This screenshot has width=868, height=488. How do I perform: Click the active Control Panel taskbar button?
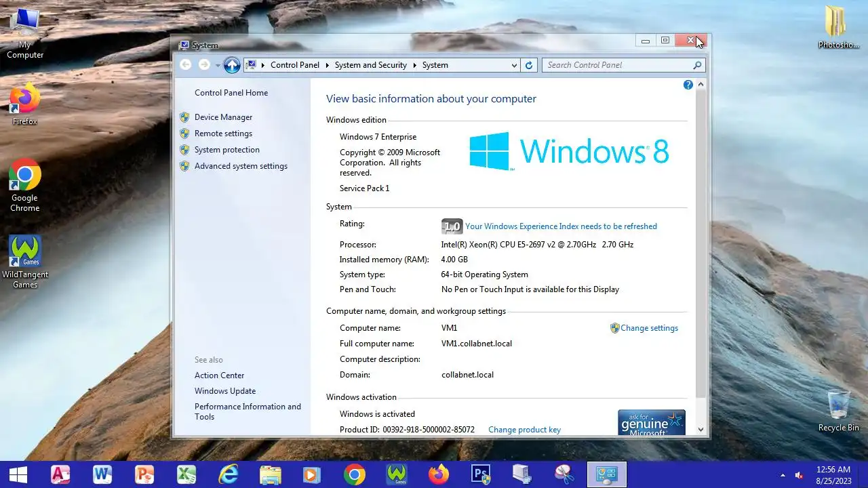(x=606, y=474)
